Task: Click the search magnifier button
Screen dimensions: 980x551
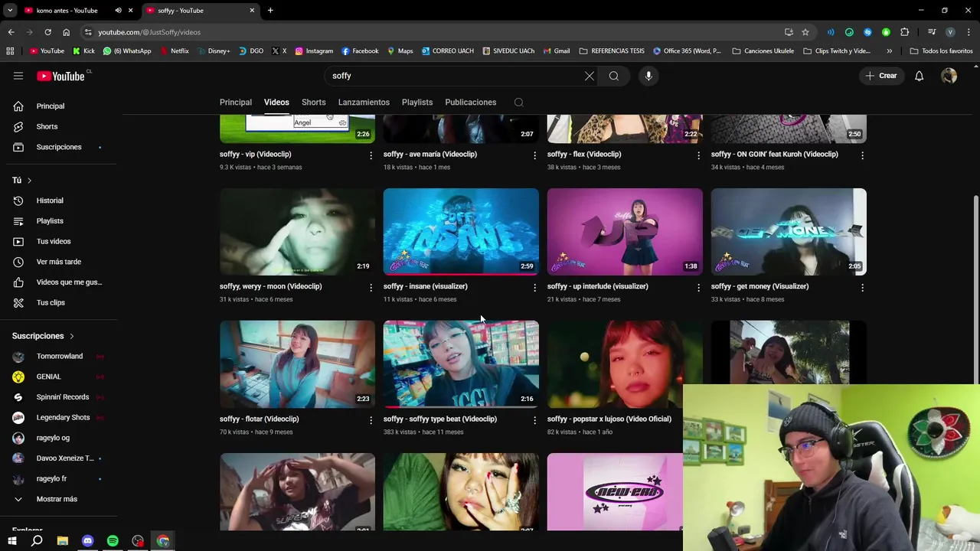Action: click(614, 76)
